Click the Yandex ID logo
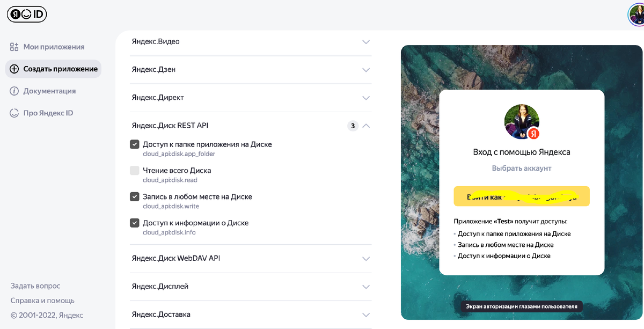Screen dimensions: 644x329 [x=27, y=14]
